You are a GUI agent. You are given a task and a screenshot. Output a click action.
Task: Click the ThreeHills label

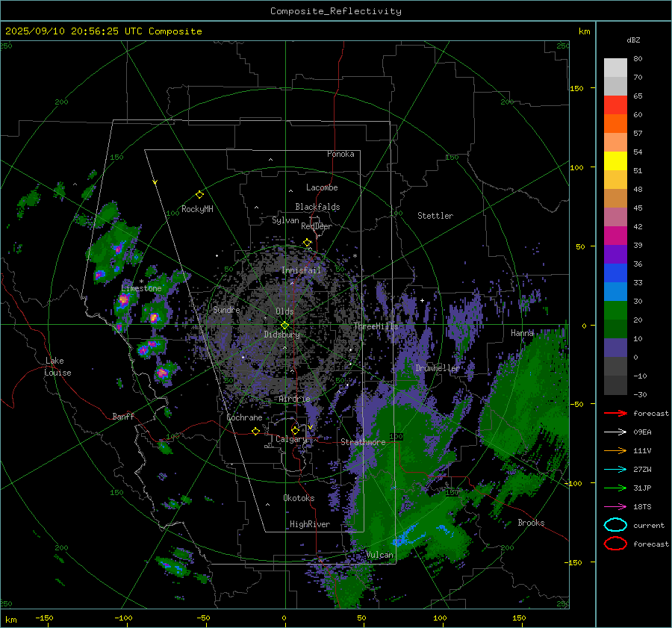376,326
